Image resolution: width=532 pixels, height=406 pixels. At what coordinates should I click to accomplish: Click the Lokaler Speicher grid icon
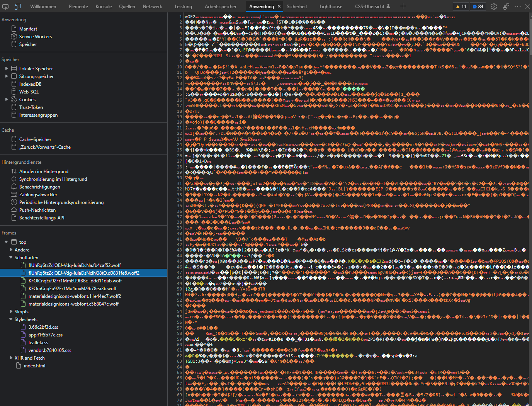(14, 69)
